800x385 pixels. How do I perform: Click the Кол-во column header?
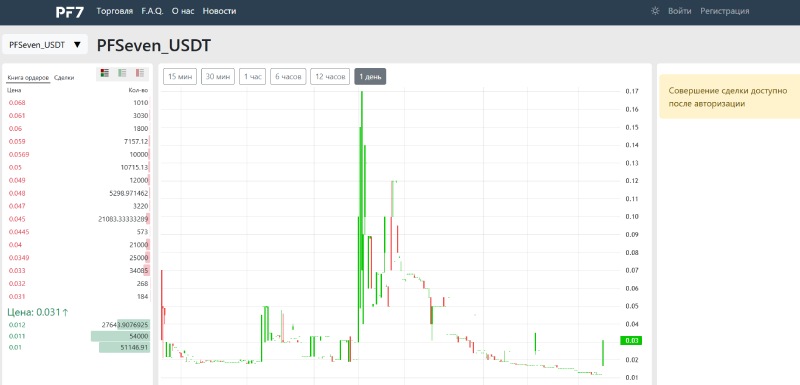tap(138, 90)
